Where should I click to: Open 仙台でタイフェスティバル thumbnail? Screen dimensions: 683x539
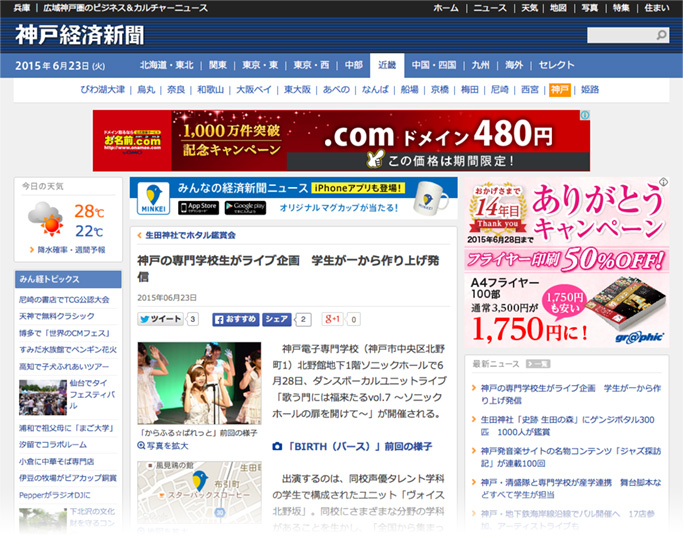tap(43, 397)
